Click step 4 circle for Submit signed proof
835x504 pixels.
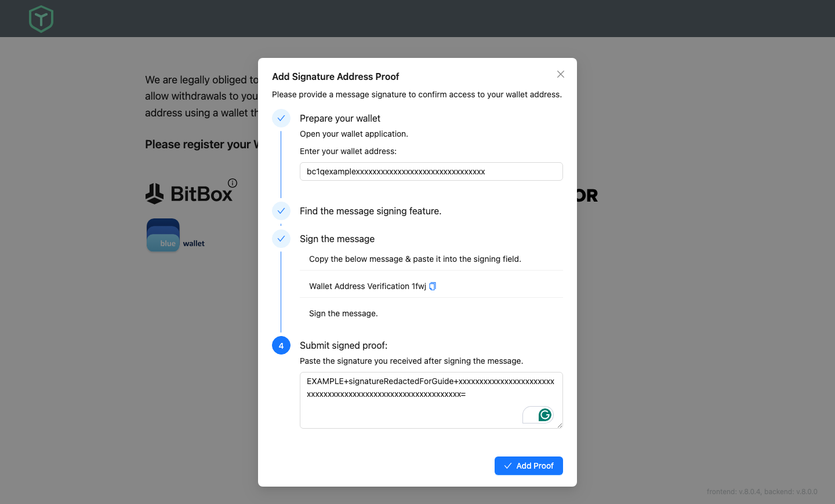pyautogui.click(x=281, y=345)
